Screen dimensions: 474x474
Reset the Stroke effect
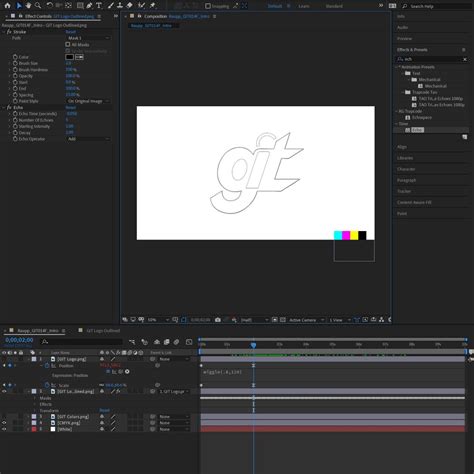pyautogui.click(x=71, y=32)
